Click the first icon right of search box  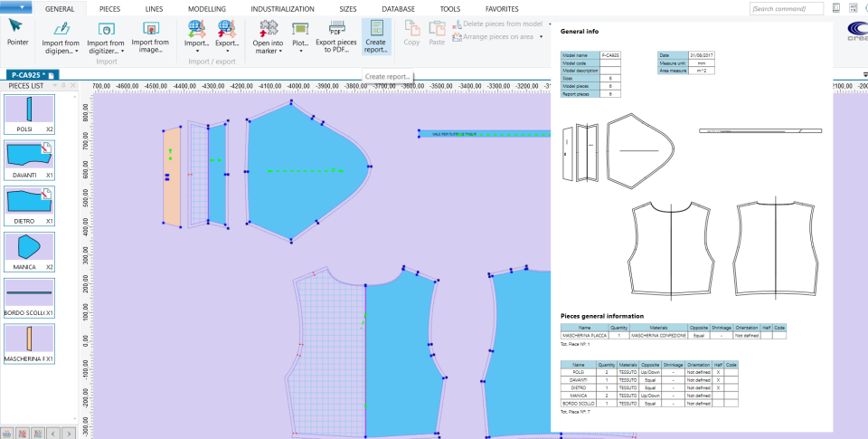pyautogui.click(x=836, y=8)
